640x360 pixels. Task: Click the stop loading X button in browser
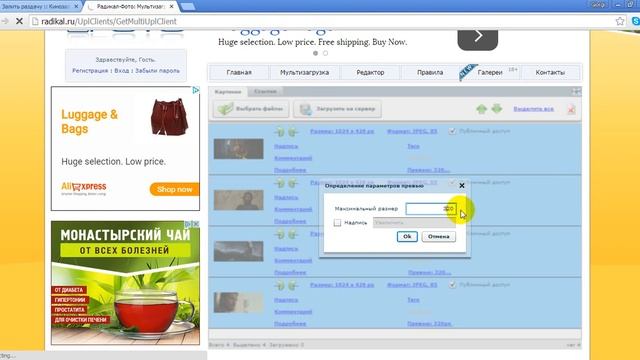coord(19,21)
